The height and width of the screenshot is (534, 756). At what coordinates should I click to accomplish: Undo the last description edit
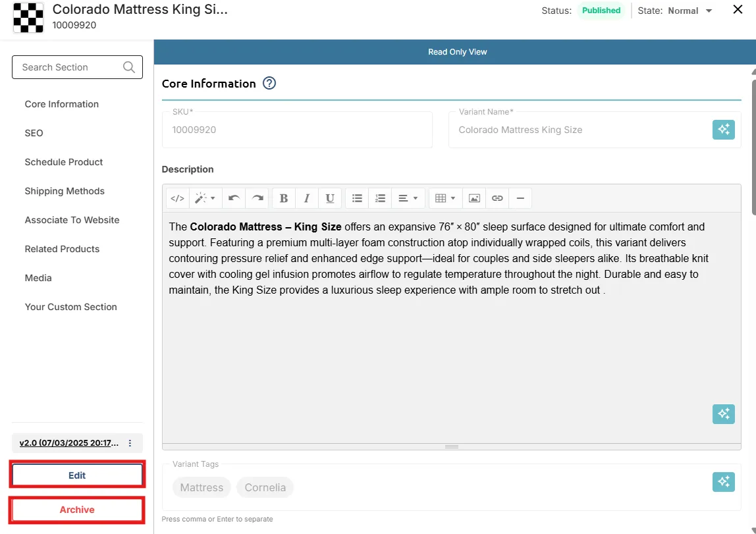pos(234,198)
